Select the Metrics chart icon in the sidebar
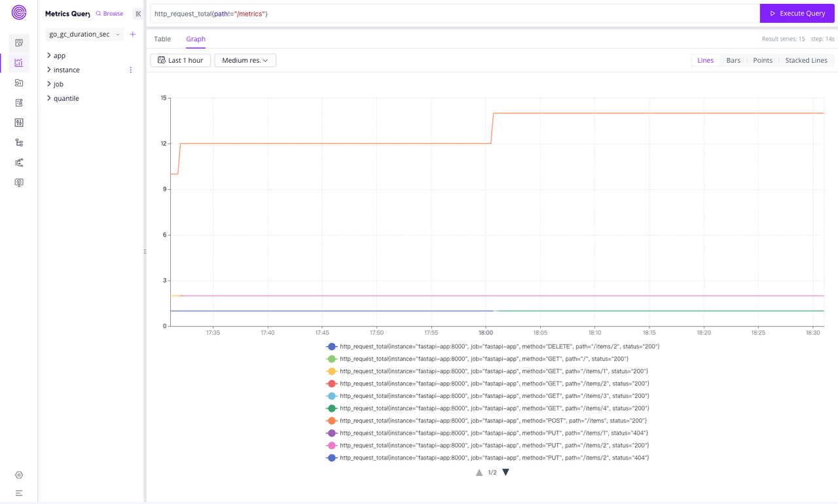Screen dimensions: 838x504 click(19, 63)
